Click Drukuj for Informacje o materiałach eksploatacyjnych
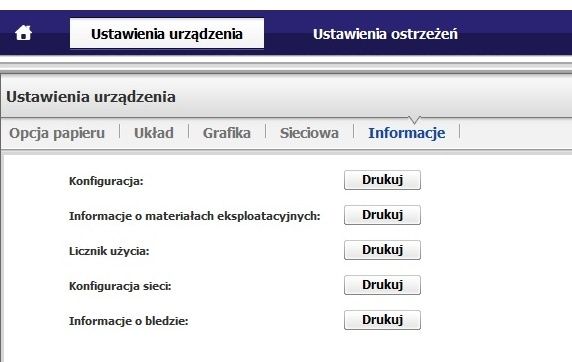This screenshot has width=572, height=362. (x=382, y=215)
